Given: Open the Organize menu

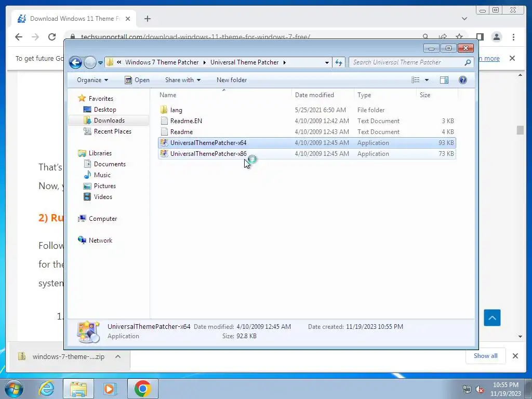Looking at the screenshot, I should (x=92, y=80).
